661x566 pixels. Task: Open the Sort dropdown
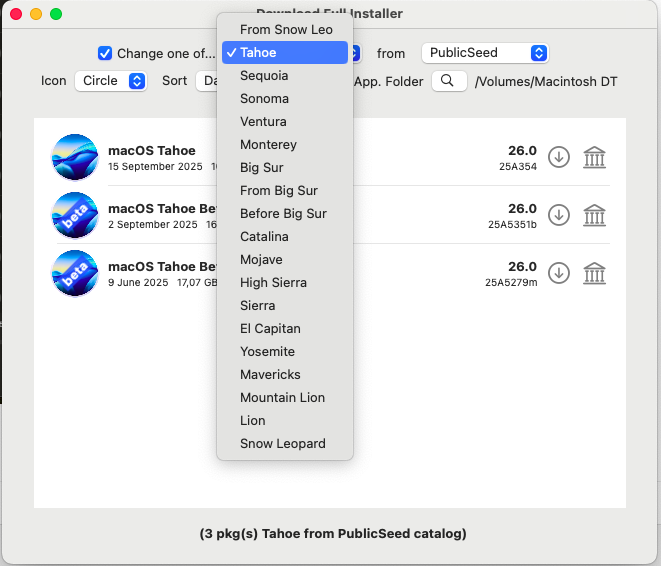click(x=207, y=81)
